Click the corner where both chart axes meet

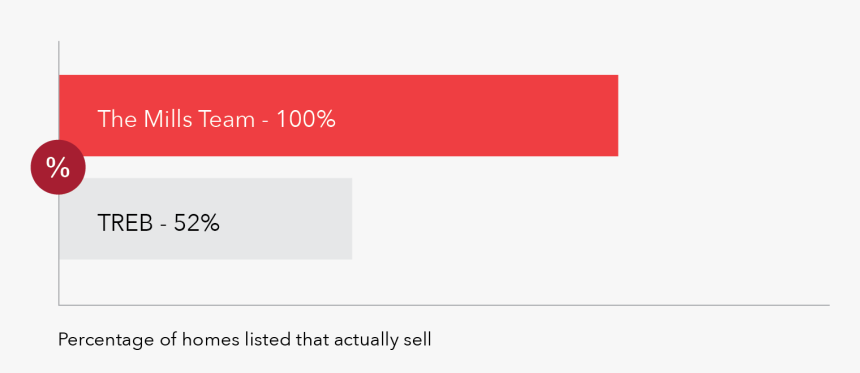(x=59, y=304)
